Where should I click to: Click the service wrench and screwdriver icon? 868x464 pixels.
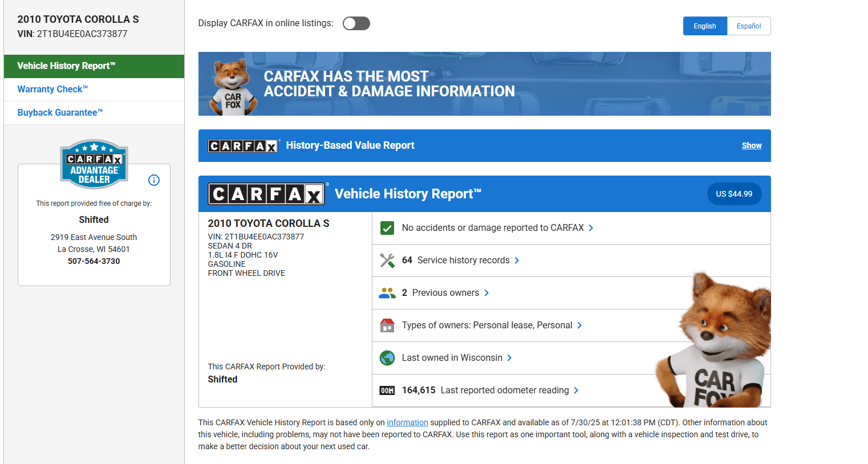(x=387, y=261)
